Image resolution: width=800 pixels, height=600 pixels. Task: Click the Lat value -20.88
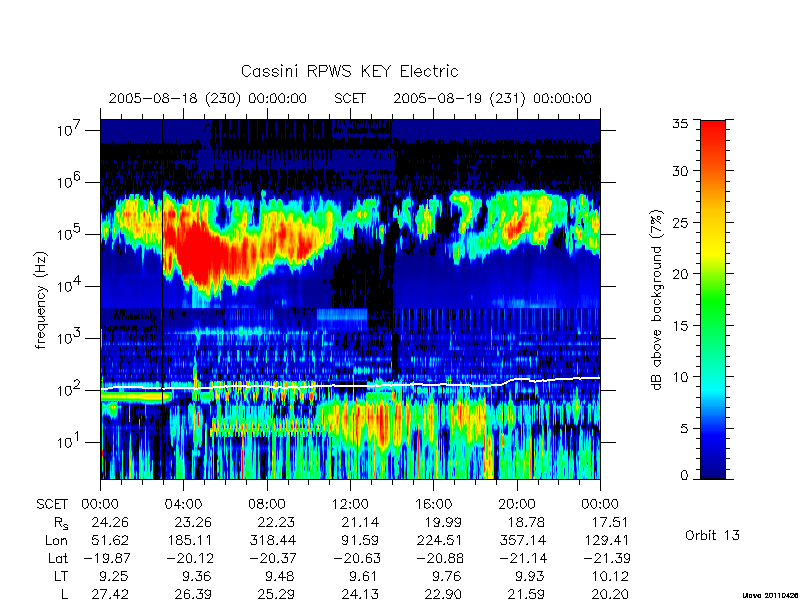click(440, 558)
